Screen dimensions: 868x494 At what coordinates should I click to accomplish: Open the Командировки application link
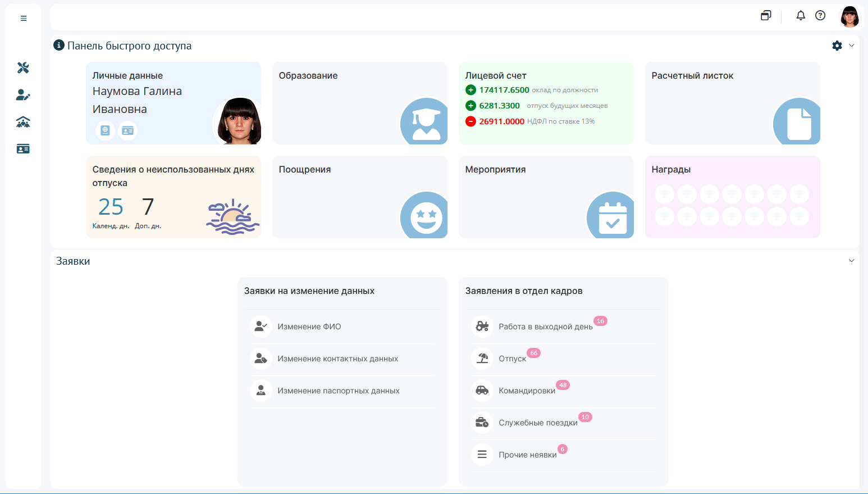pos(527,391)
